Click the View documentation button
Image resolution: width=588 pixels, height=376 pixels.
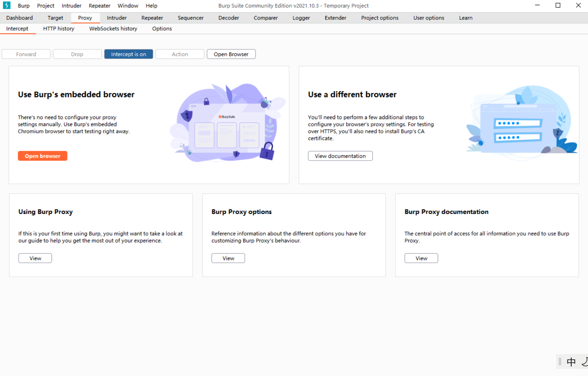pos(340,156)
